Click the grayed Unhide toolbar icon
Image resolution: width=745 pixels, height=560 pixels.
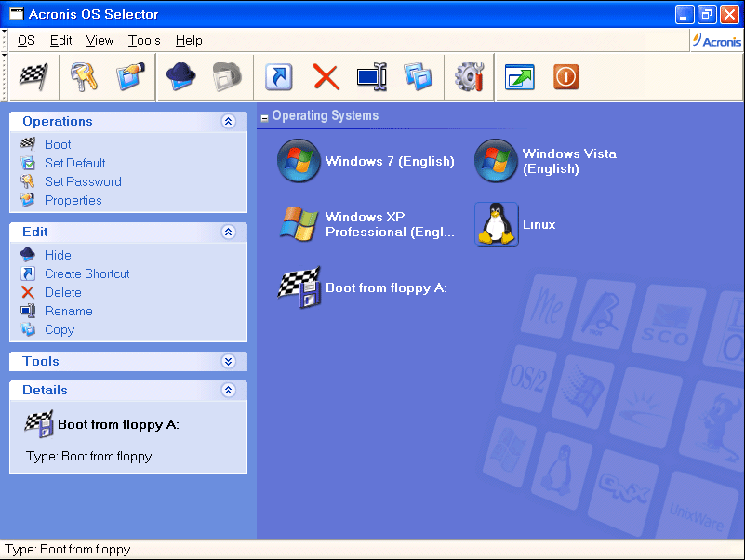[227, 76]
